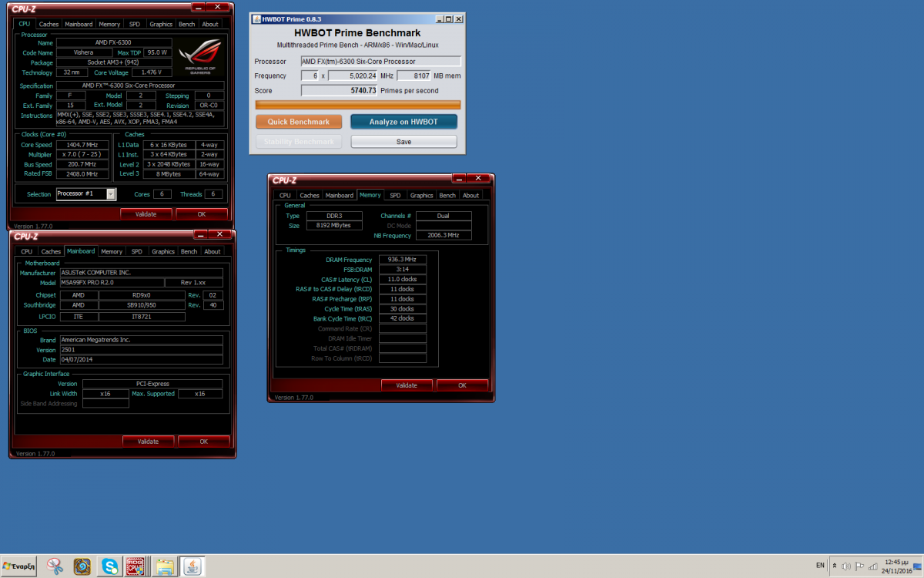This screenshot has height=578, width=924.
Task: Click the Show desktop strip beside the clock
Action: [919, 566]
